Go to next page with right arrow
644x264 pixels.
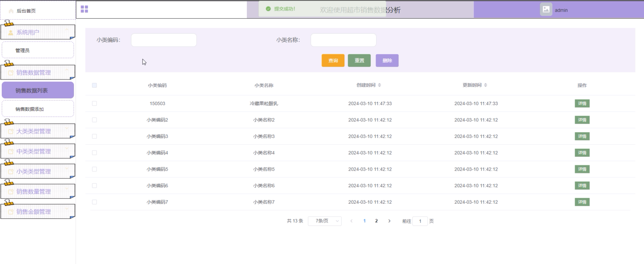389,221
